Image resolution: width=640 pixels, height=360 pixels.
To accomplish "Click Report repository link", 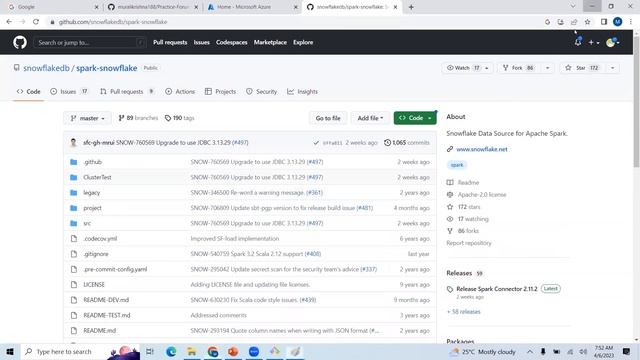I will [469, 243].
